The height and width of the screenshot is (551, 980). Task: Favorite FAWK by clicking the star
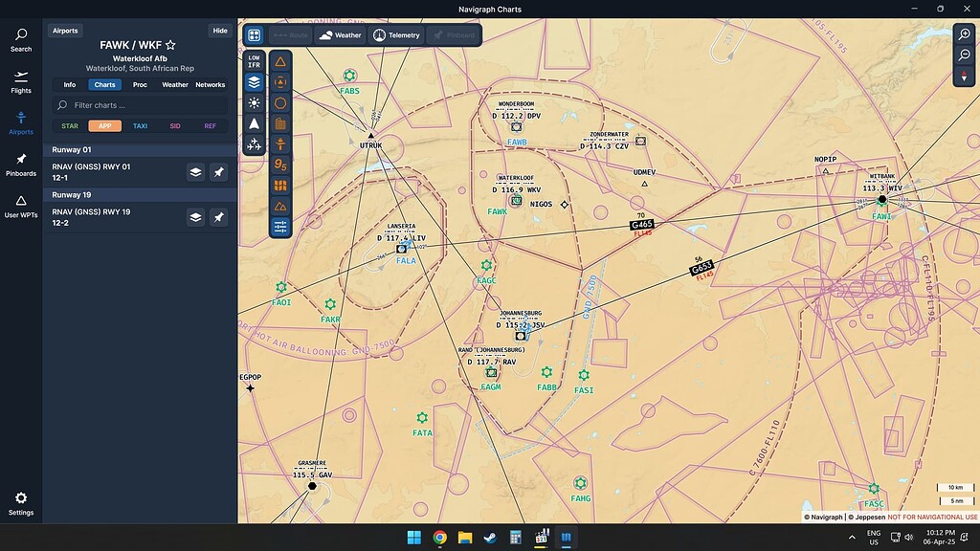[x=169, y=44]
